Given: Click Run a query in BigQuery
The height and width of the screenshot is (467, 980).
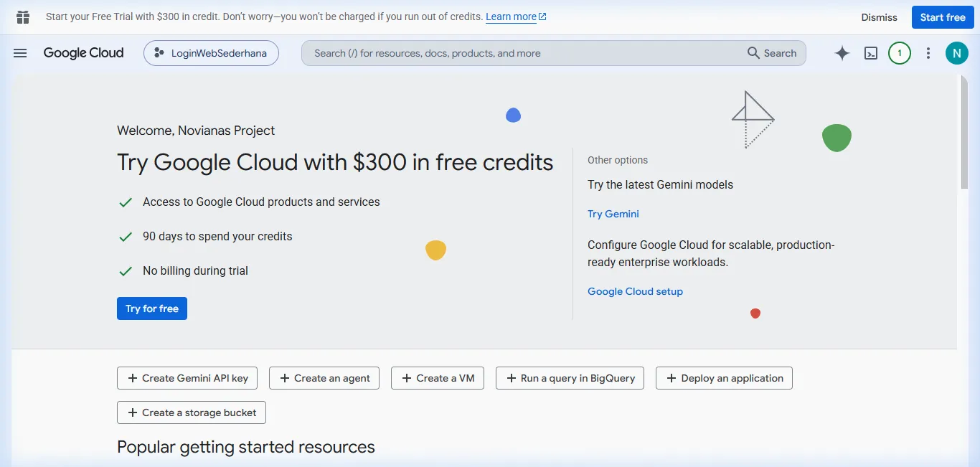Looking at the screenshot, I should coord(570,378).
